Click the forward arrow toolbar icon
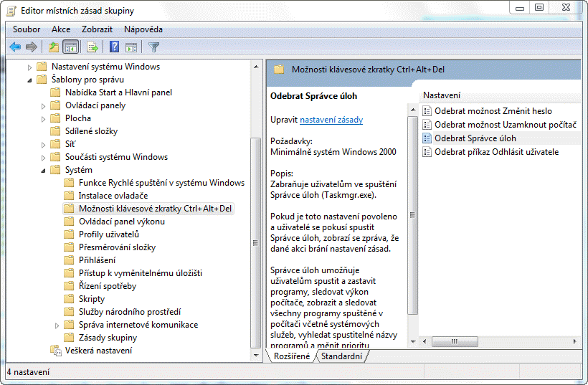 pos(31,47)
